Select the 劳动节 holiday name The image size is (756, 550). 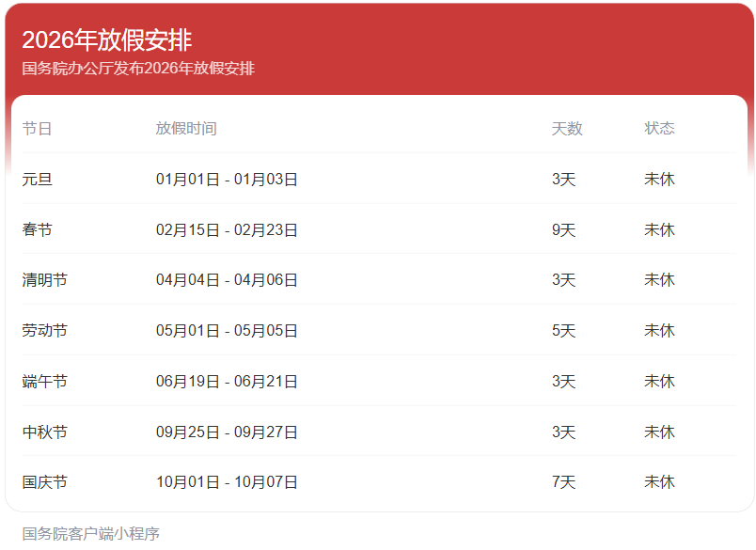click(x=45, y=331)
